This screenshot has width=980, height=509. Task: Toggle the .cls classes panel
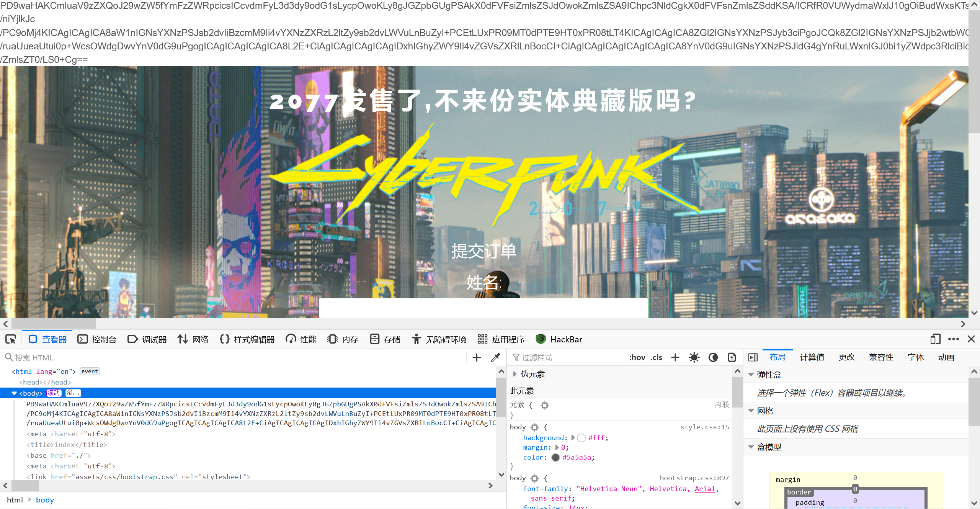tap(657, 357)
